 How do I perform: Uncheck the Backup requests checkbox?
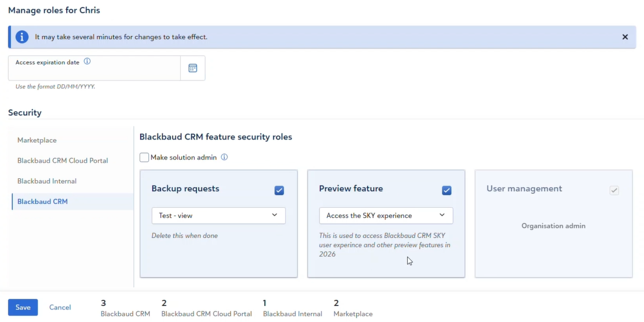tap(279, 190)
